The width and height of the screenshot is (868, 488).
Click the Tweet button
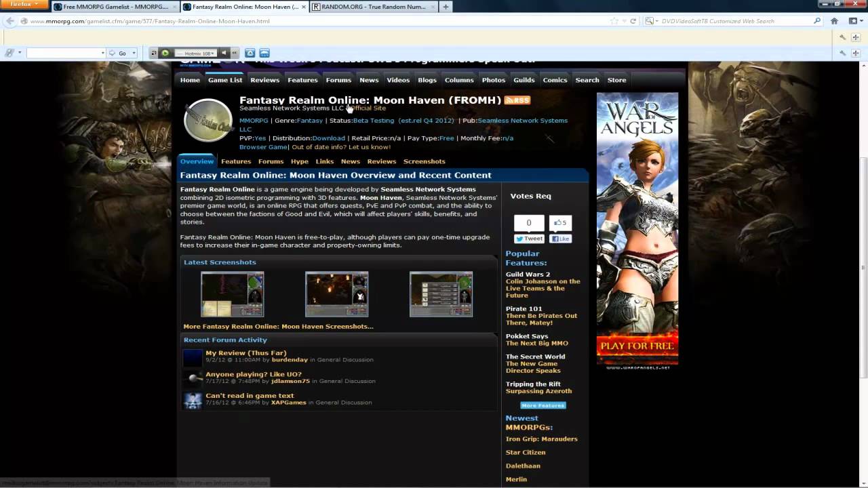(529, 239)
